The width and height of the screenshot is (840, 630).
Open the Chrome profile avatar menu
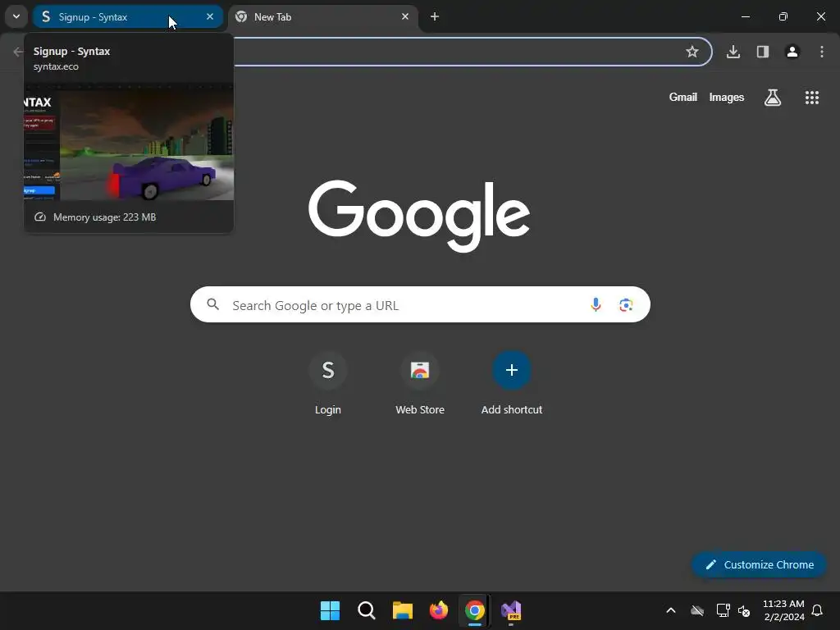[x=792, y=52]
